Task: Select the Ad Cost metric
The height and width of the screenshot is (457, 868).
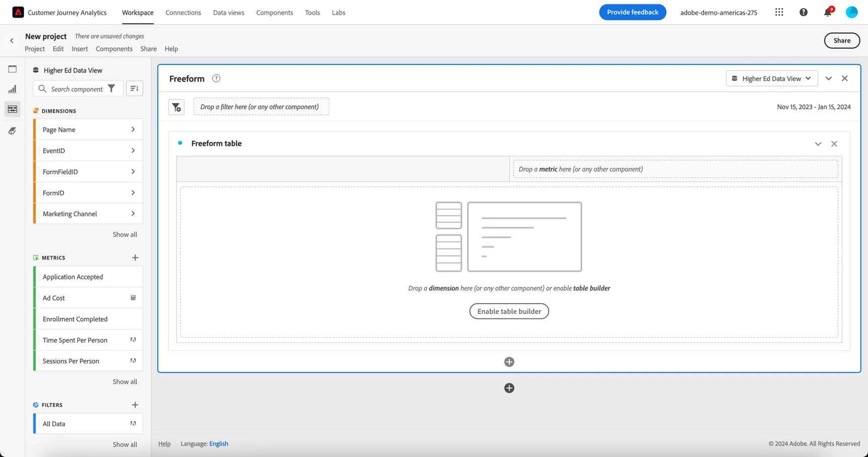Action: 88,298
